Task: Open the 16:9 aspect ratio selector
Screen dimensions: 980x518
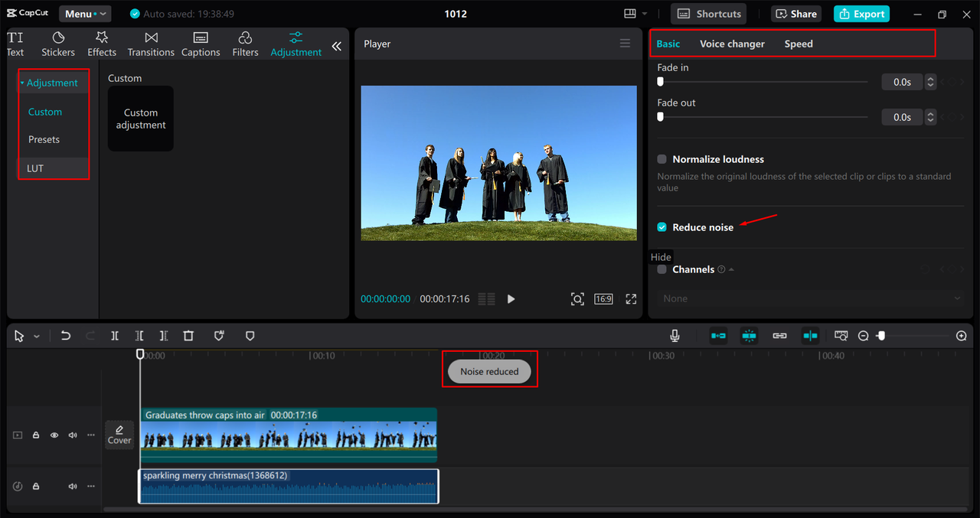Action: tap(603, 299)
